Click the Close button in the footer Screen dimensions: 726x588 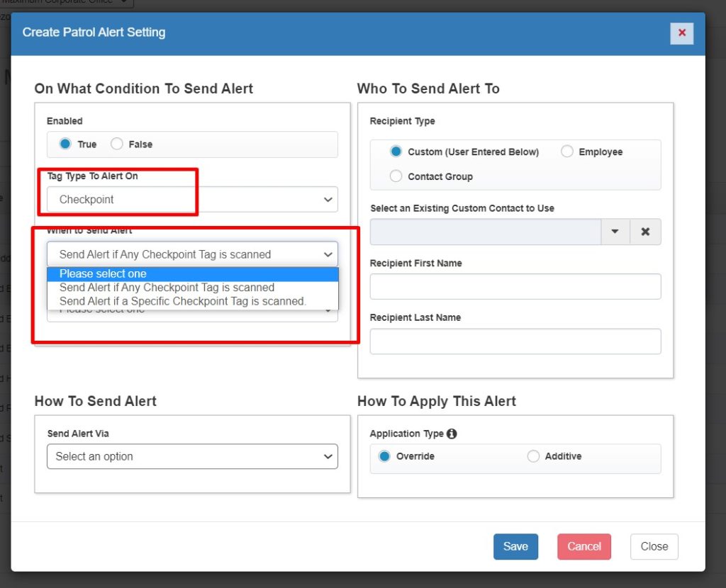[x=654, y=546]
